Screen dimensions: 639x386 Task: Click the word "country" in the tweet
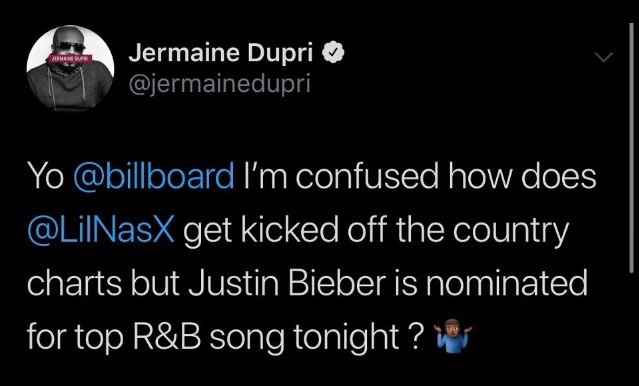[510, 232]
